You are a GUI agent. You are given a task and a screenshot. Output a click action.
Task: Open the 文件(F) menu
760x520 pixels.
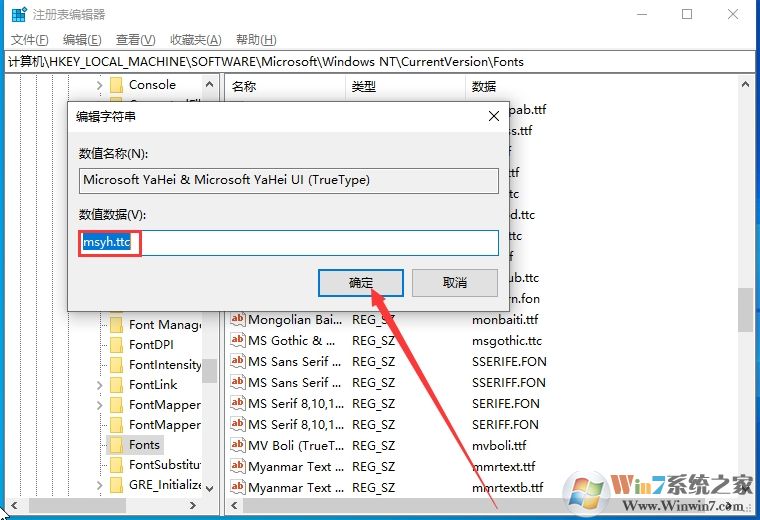30,39
